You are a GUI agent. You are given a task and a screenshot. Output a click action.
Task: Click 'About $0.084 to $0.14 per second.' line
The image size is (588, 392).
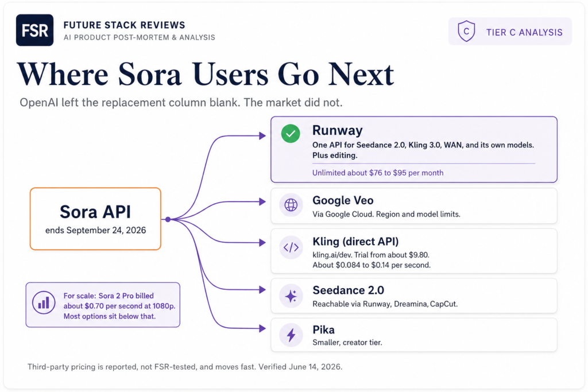pyautogui.click(x=372, y=265)
